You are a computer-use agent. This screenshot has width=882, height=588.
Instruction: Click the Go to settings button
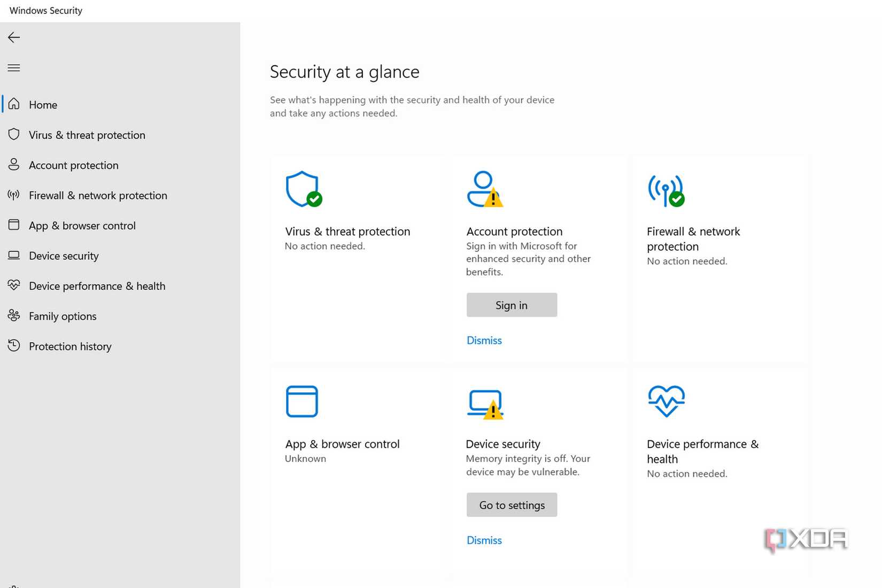(x=511, y=505)
